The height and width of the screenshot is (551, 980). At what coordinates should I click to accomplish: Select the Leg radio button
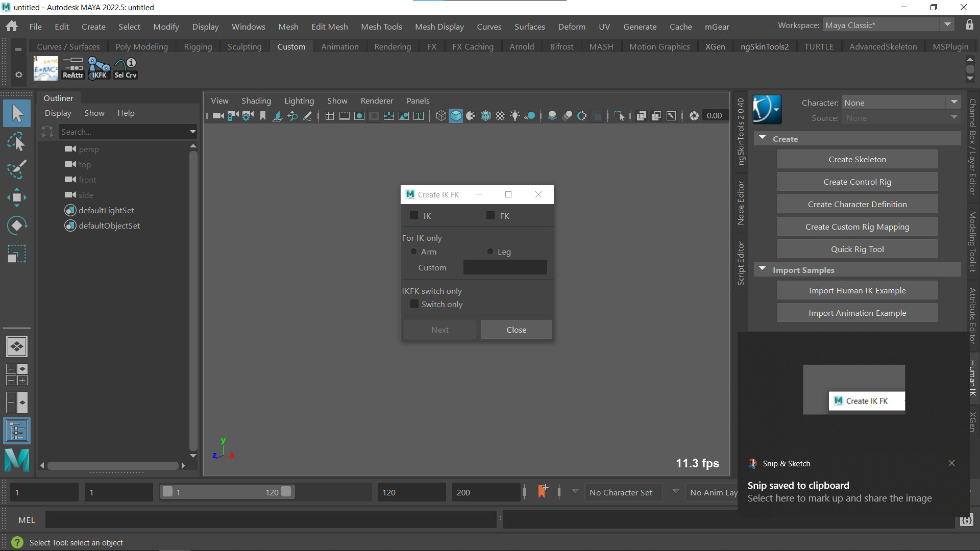click(491, 252)
